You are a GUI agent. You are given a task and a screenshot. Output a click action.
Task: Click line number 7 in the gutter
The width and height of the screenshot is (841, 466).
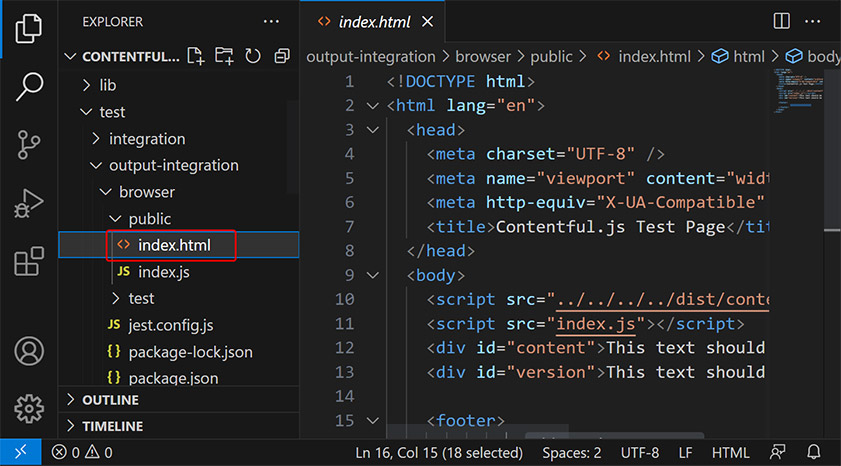pyautogui.click(x=349, y=227)
